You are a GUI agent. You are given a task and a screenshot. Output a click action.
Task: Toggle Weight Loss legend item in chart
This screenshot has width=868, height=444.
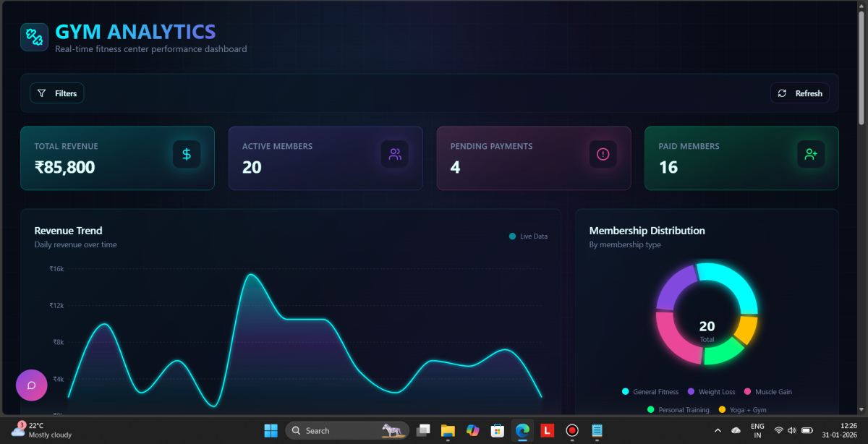click(711, 392)
